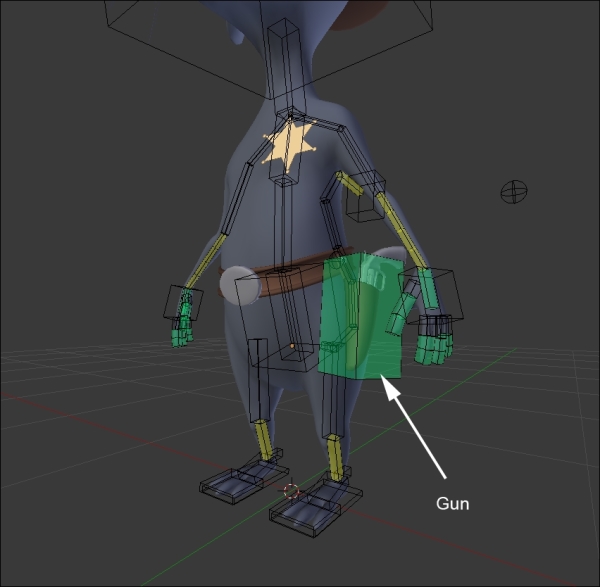Select the green finger bones near the gun
This screenshot has height=587, width=600.
point(434,349)
